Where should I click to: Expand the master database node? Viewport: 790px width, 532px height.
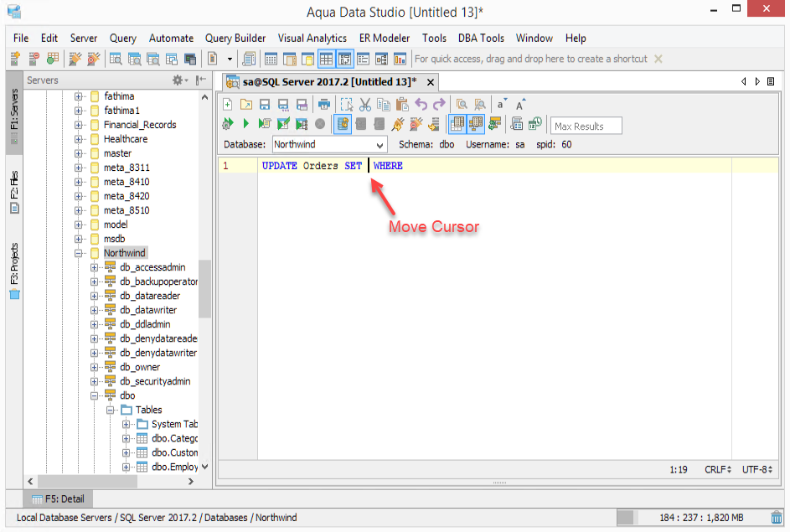point(78,153)
